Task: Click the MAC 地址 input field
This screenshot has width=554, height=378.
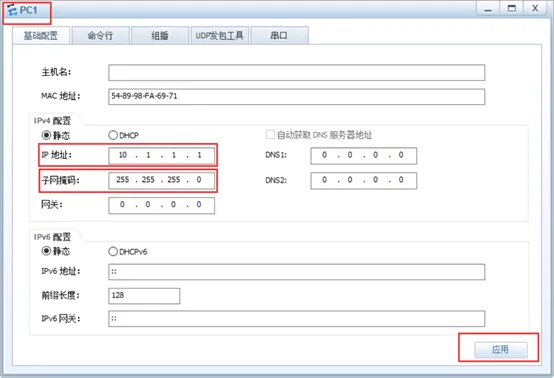Action: [296, 96]
